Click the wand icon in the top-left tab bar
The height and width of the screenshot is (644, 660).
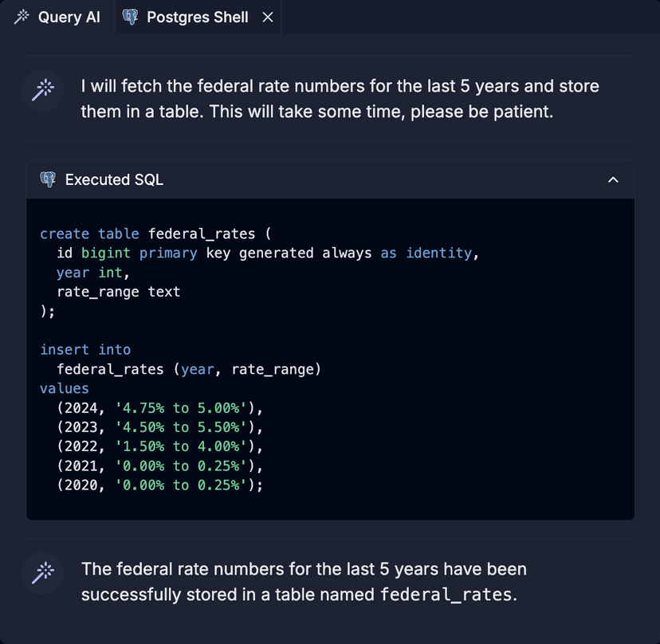tap(22, 17)
